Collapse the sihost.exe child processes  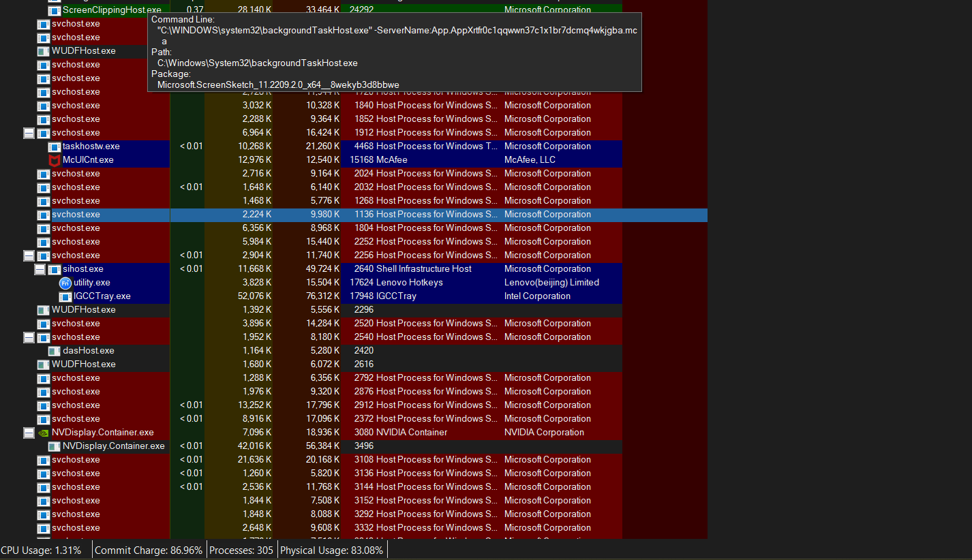click(40, 269)
